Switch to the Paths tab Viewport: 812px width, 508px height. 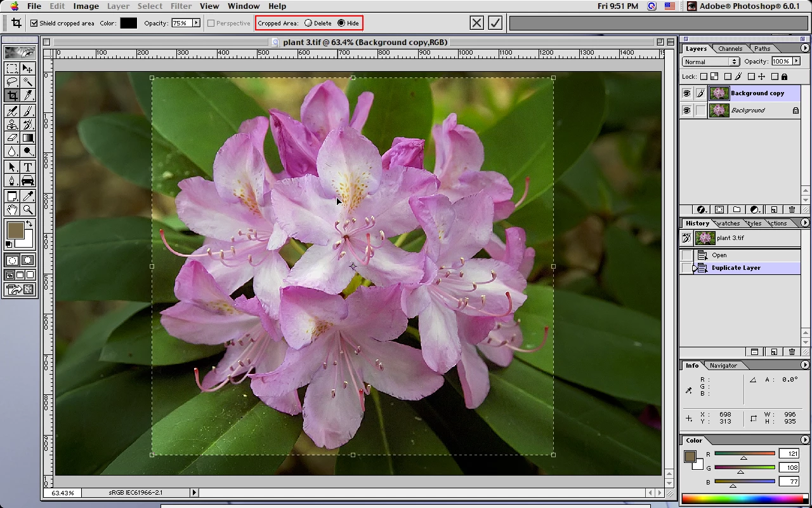coord(763,48)
